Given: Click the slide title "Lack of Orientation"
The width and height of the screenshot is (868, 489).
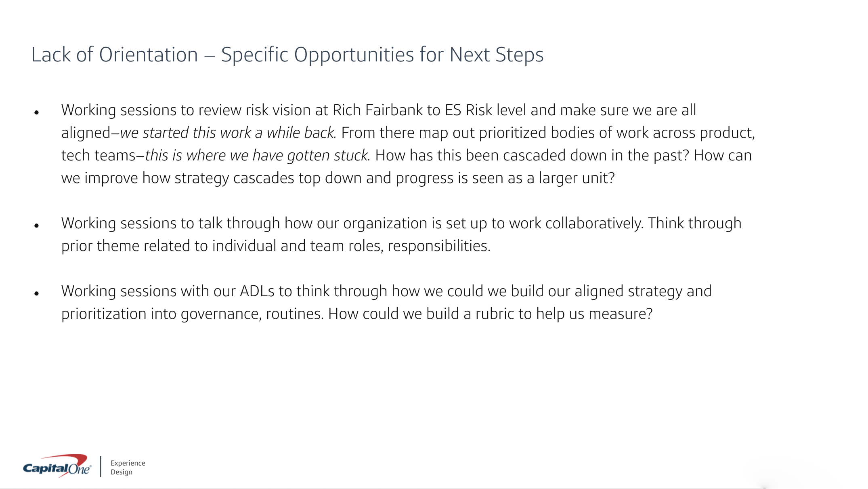Looking at the screenshot, I should [x=115, y=55].
